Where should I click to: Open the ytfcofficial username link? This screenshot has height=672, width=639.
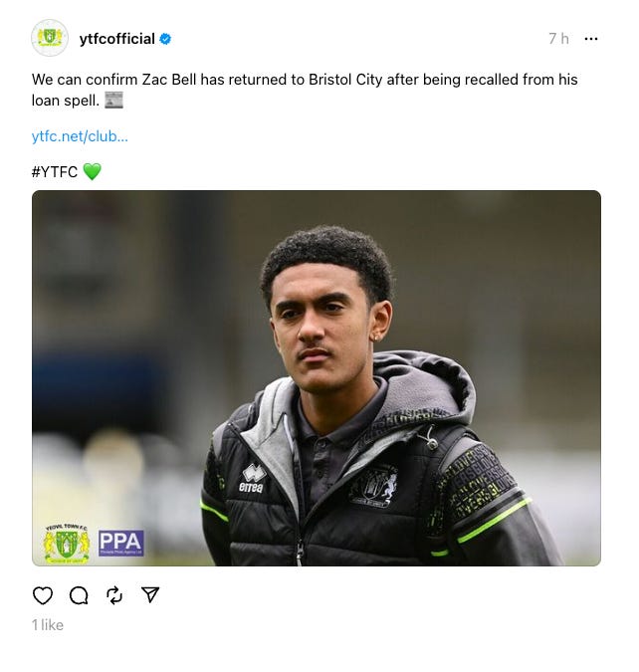click(117, 39)
